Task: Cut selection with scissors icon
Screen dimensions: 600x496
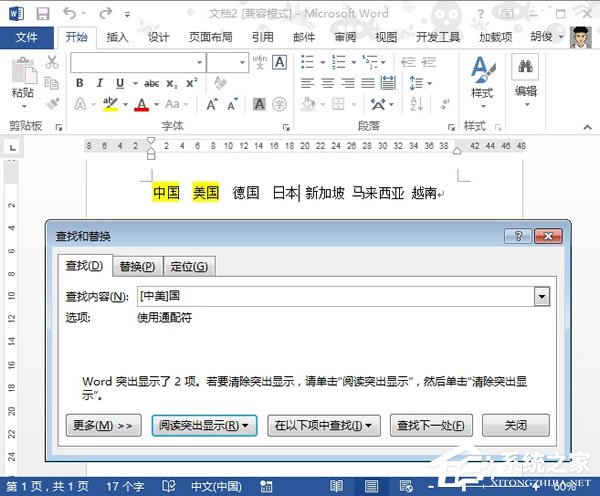Action: coord(52,62)
